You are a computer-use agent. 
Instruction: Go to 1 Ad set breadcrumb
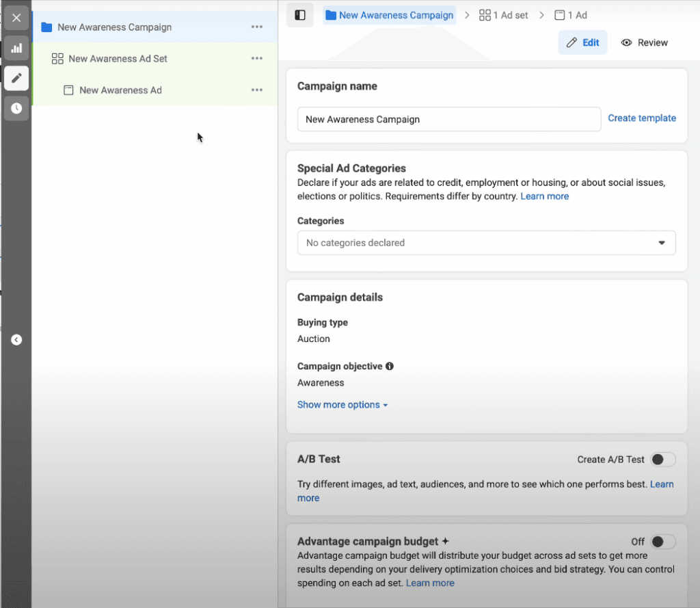click(x=504, y=15)
